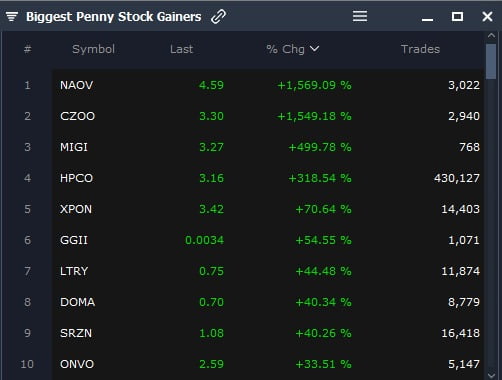The height and width of the screenshot is (380, 502).
Task: Click the # rank column header
Action: pyautogui.click(x=27, y=49)
